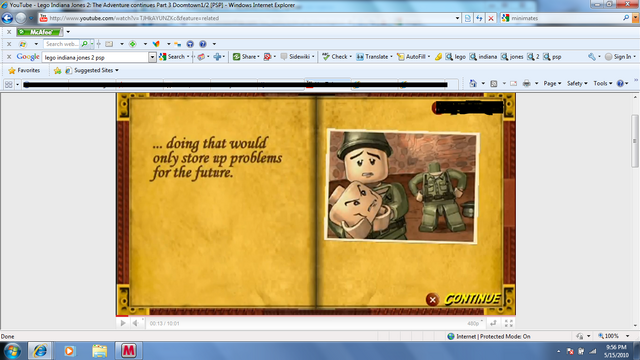The height and width of the screenshot is (360, 640).
Task: Open Windows Media Player from taskbar
Action: coord(69,351)
